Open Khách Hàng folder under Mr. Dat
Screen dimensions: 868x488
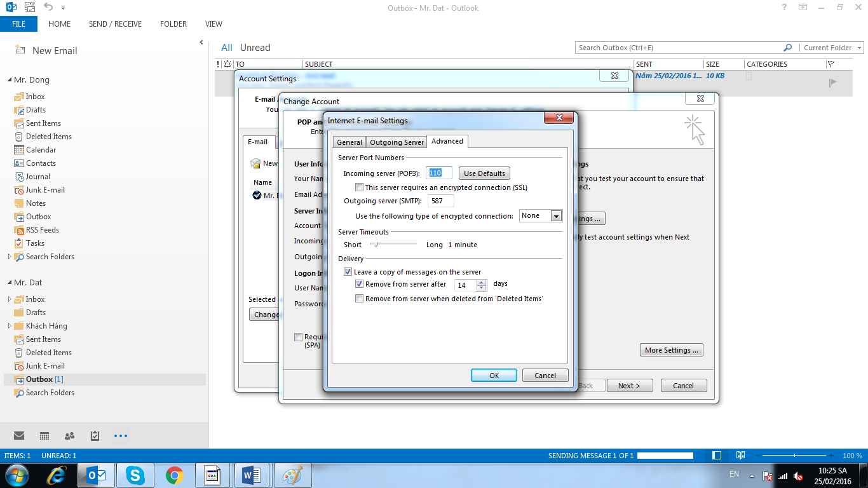[x=46, y=326]
